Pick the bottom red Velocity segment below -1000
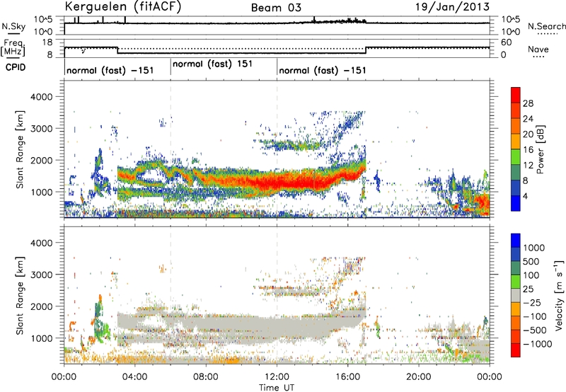This screenshot has width=566, height=392. tap(516, 350)
